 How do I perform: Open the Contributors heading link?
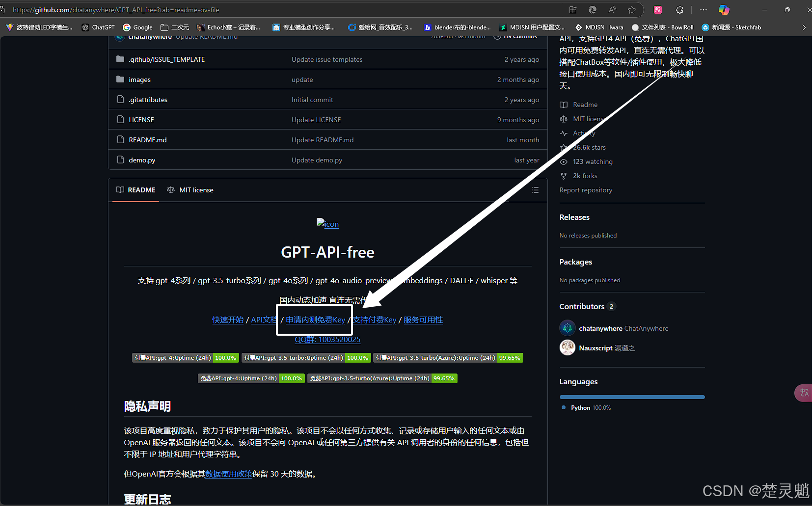tap(588, 306)
